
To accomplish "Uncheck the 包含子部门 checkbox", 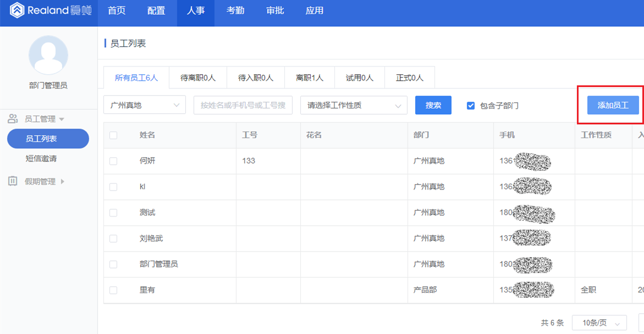I will (471, 105).
